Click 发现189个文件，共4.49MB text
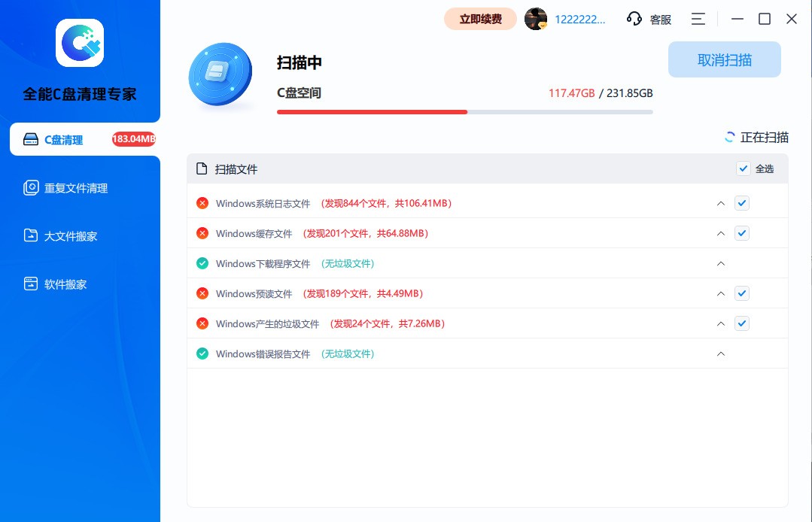The image size is (812, 522). pos(363,293)
